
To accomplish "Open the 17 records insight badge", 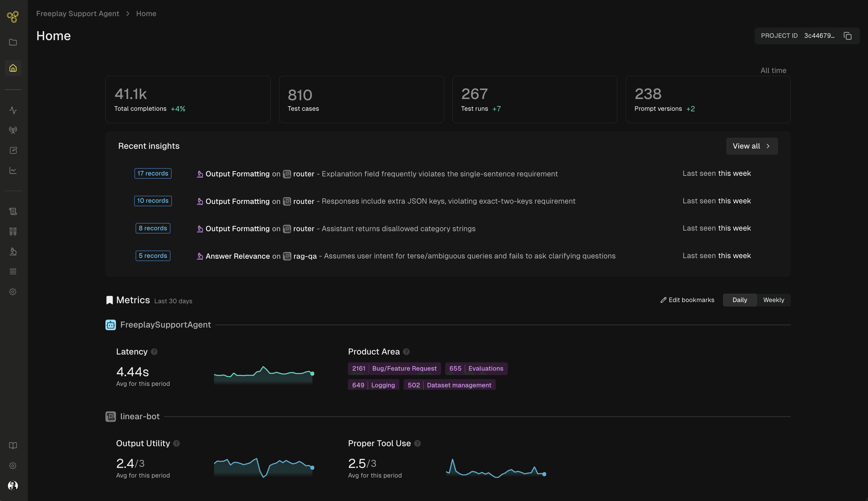I will [x=153, y=173].
